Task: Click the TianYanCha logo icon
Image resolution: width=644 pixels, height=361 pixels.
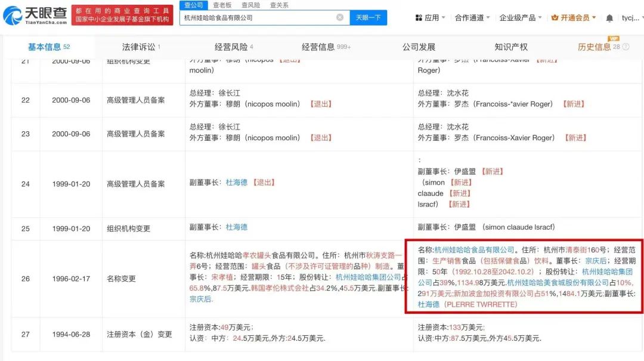Action: (x=13, y=15)
